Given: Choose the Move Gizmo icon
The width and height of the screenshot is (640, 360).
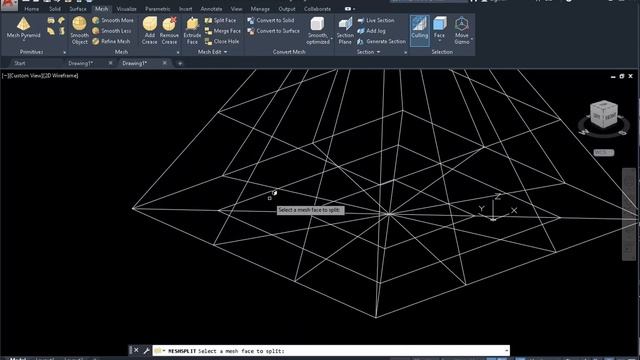Looking at the screenshot, I should coord(462,24).
